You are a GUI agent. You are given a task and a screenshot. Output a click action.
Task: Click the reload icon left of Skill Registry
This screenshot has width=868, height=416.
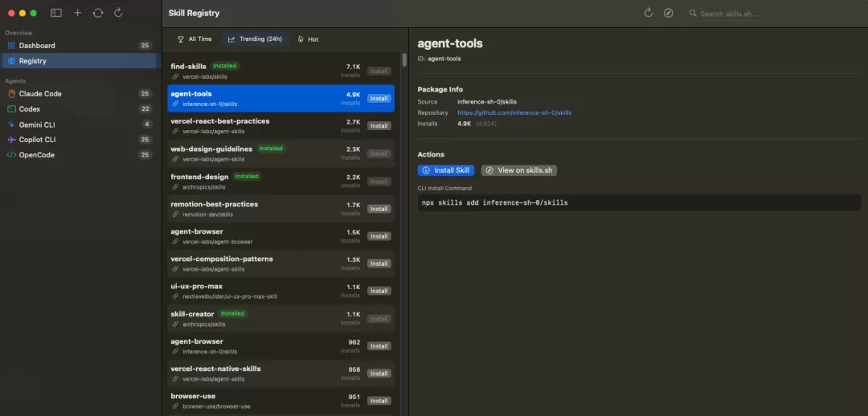(118, 13)
